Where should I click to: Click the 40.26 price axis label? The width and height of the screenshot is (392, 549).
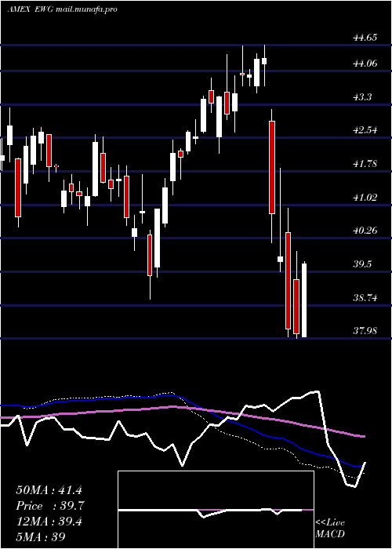click(365, 231)
